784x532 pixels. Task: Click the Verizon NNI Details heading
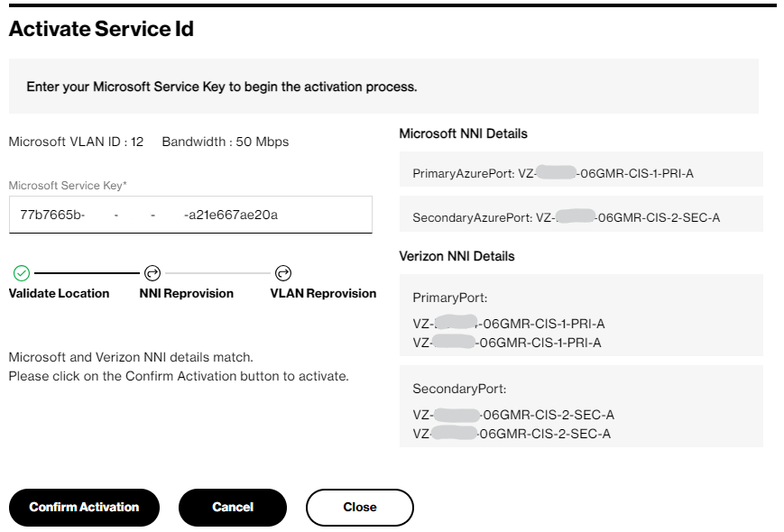point(457,256)
